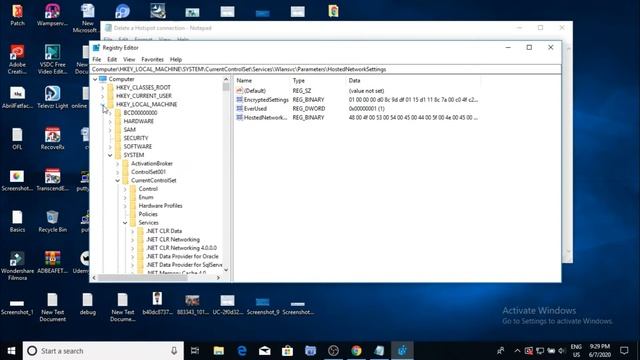Open the Basics file on the desktop
Image resolution: width=640 pixels, height=360 pixels.
[17, 221]
